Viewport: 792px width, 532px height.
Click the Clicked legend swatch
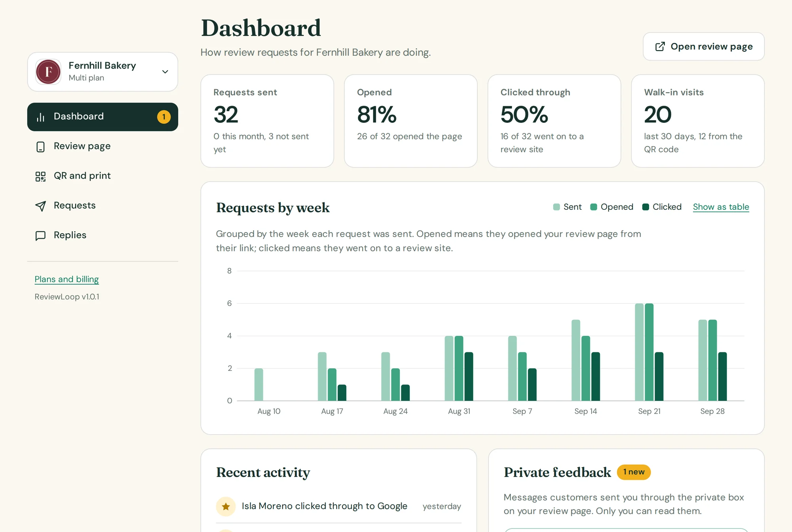[645, 207]
